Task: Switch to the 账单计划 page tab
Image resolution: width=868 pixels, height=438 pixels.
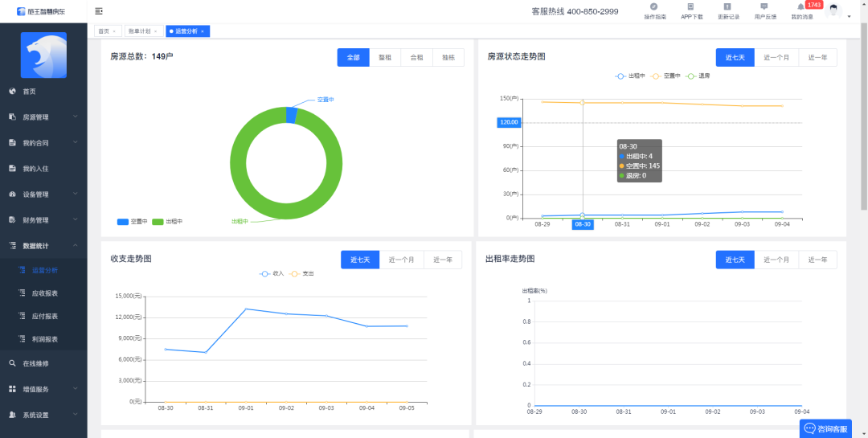Action: pyautogui.click(x=143, y=31)
